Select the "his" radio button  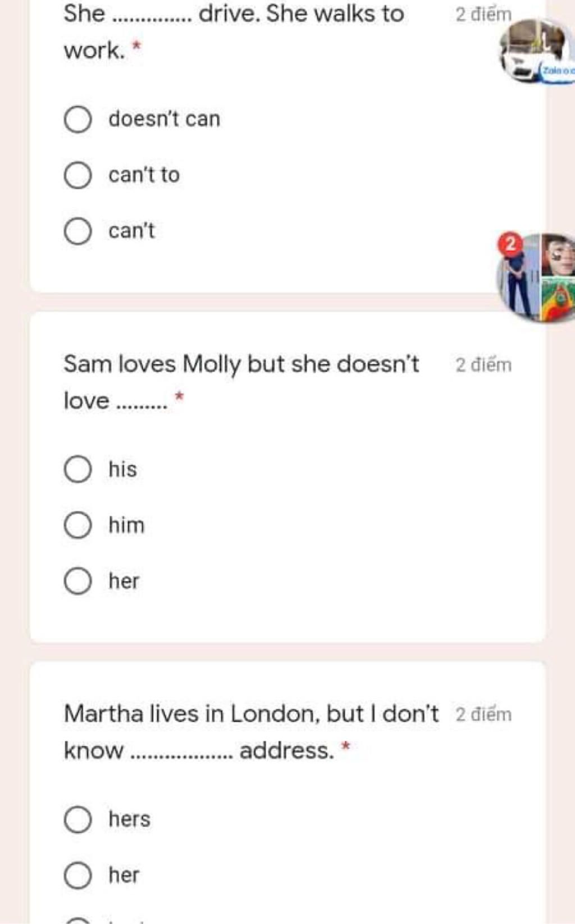point(78,469)
